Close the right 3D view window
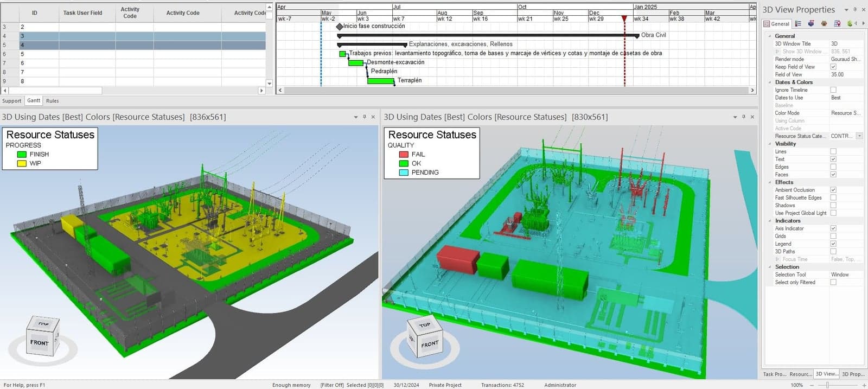Screen dimensions: 868x389 pyautogui.click(x=752, y=117)
